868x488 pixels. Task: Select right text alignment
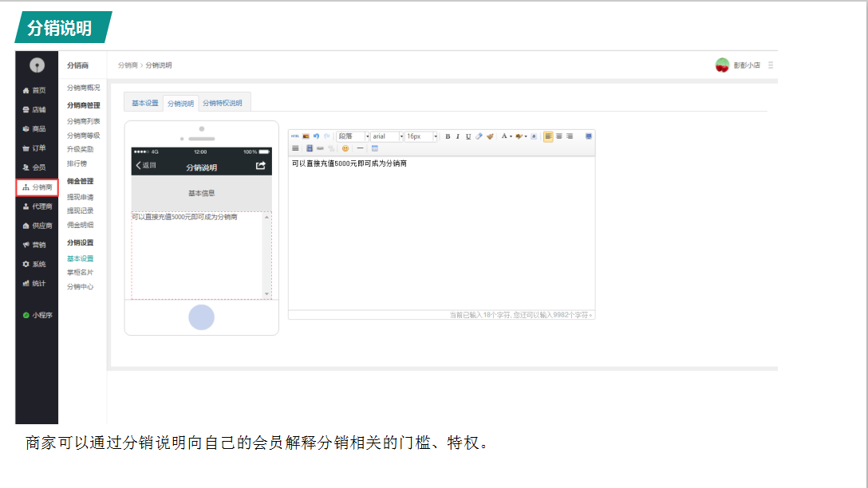pos(570,136)
